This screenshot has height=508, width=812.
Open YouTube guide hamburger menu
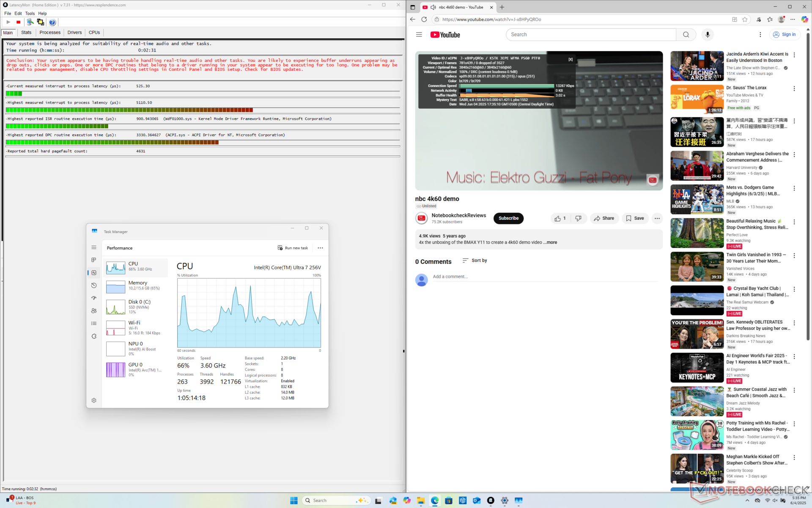(x=419, y=35)
